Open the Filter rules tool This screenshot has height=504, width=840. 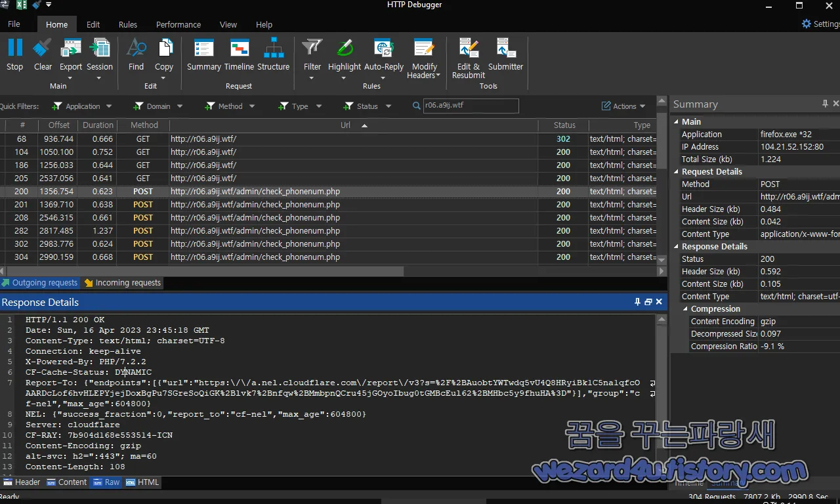pyautogui.click(x=312, y=59)
